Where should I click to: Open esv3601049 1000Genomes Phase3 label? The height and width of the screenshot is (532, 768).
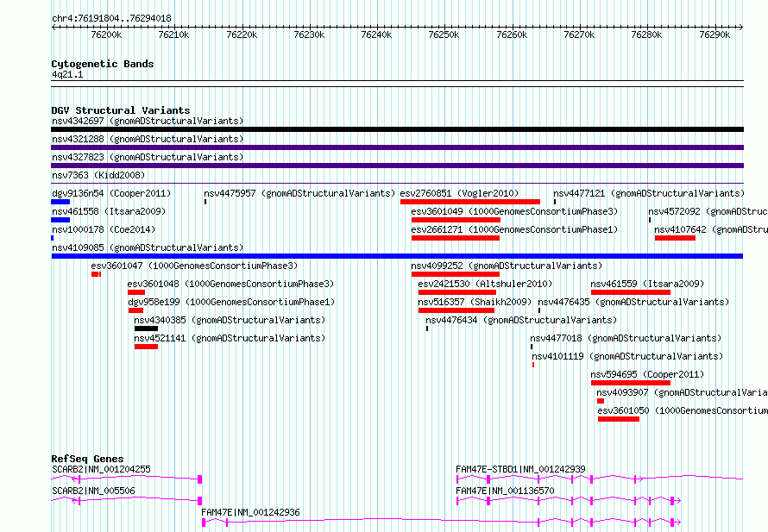click(514, 211)
